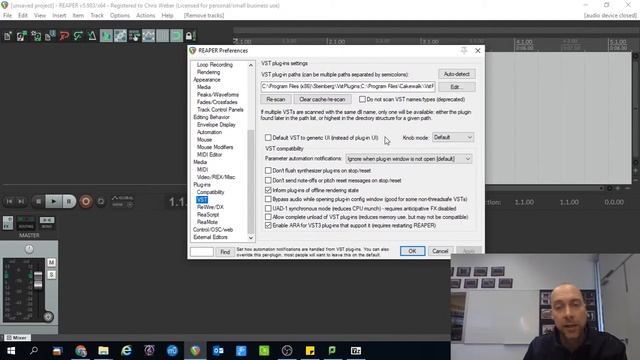Click the VST plug-in paths field

click(x=348, y=87)
